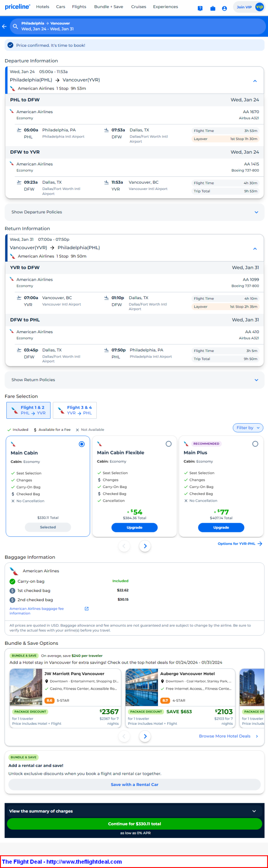268x868 pixels.
Task: Click the search magnifier icon
Action: (x=16, y=26)
